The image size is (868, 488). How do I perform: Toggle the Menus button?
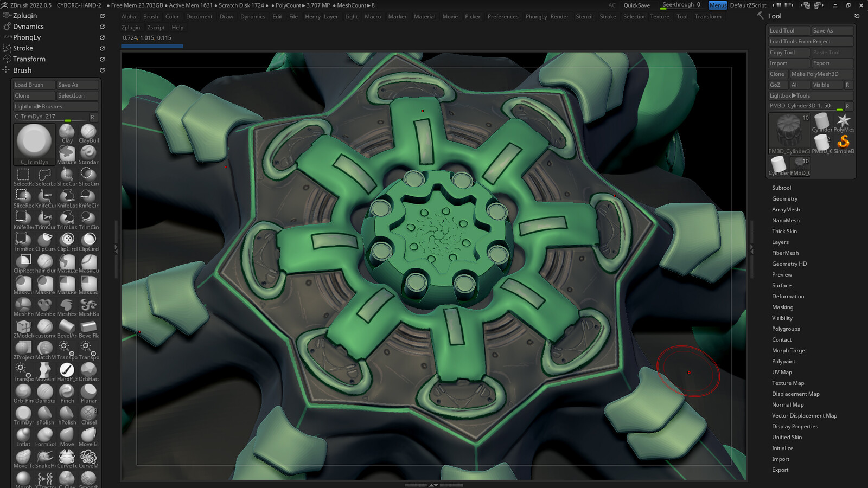(x=718, y=5)
